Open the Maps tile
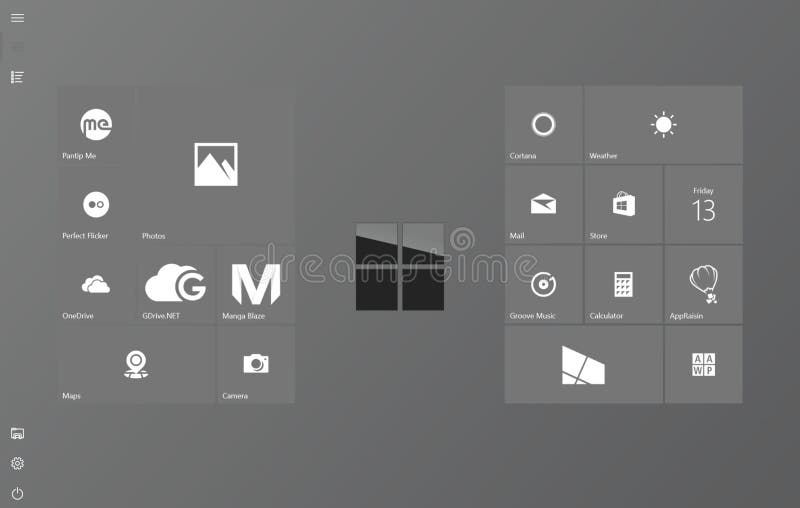This screenshot has width=800, height=508. [136, 365]
